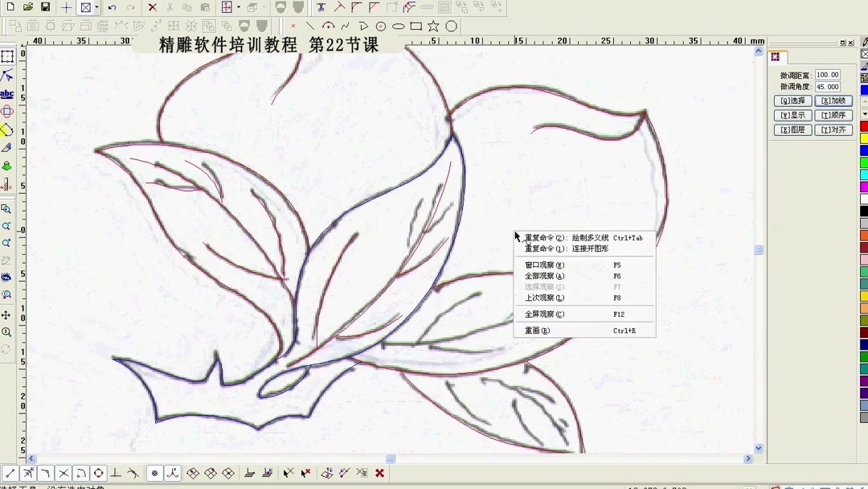Select the delete red X icon

point(153,7)
